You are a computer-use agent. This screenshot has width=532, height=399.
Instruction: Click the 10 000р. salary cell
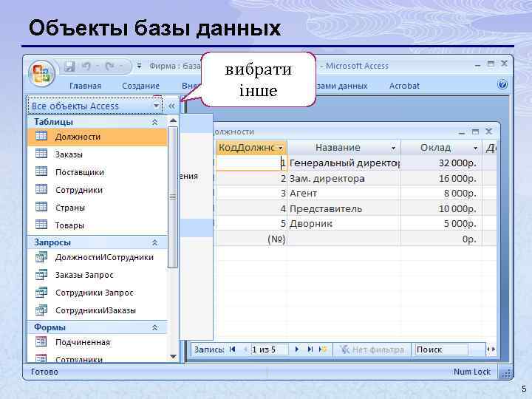[441, 208]
